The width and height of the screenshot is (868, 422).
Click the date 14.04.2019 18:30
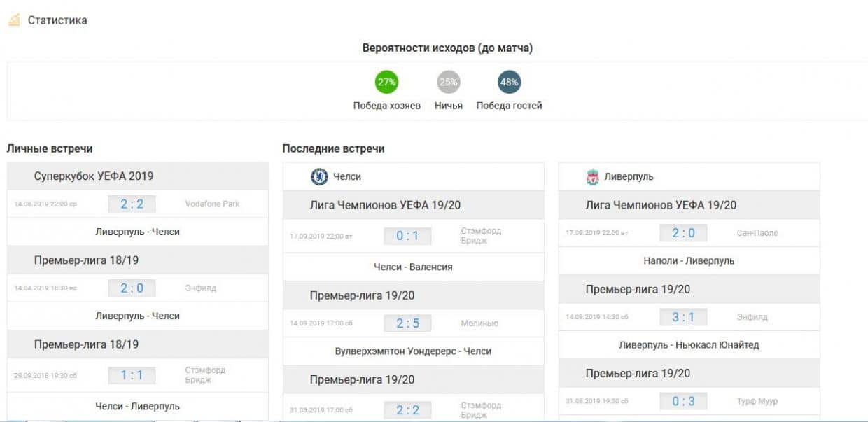pyautogui.click(x=45, y=288)
